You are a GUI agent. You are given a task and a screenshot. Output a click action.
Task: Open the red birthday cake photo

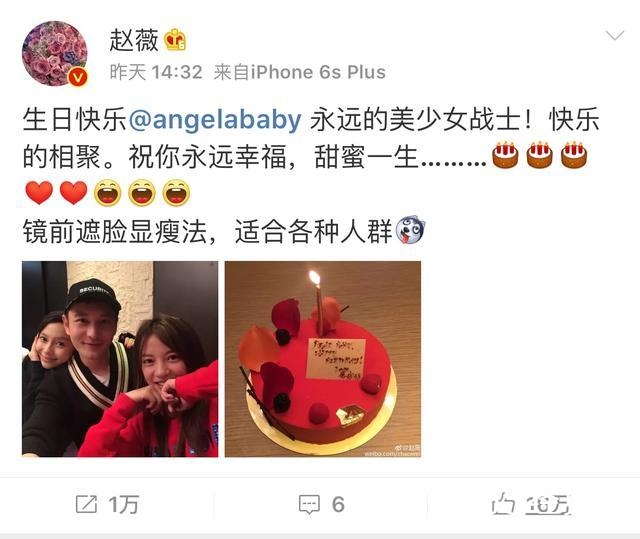click(x=323, y=359)
